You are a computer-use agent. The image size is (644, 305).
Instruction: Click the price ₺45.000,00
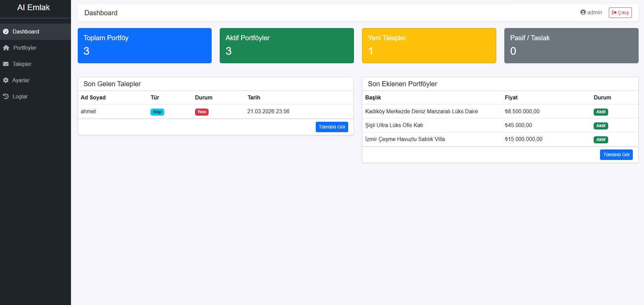tap(518, 125)
